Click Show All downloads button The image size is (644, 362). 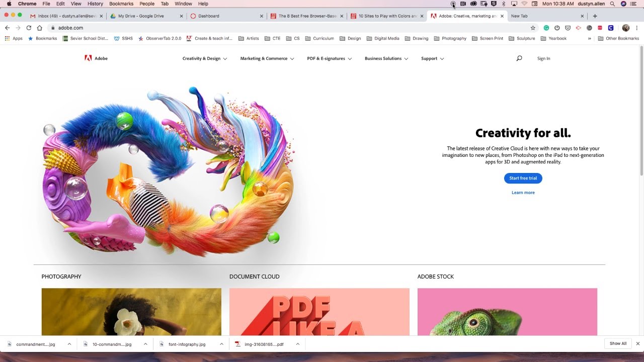[618, 343]
